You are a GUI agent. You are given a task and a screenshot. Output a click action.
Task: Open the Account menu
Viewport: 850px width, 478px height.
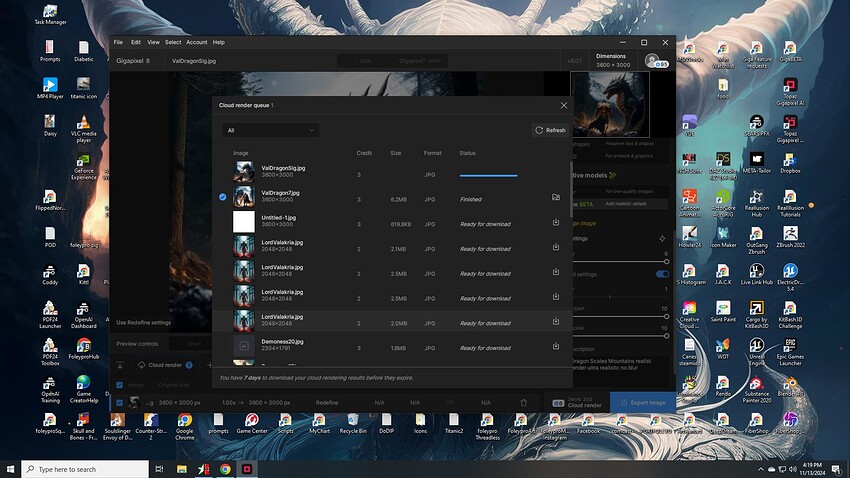point(197,42)
